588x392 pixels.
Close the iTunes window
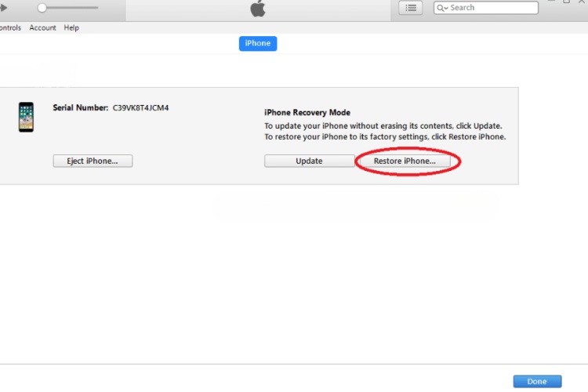pos(583,2)
